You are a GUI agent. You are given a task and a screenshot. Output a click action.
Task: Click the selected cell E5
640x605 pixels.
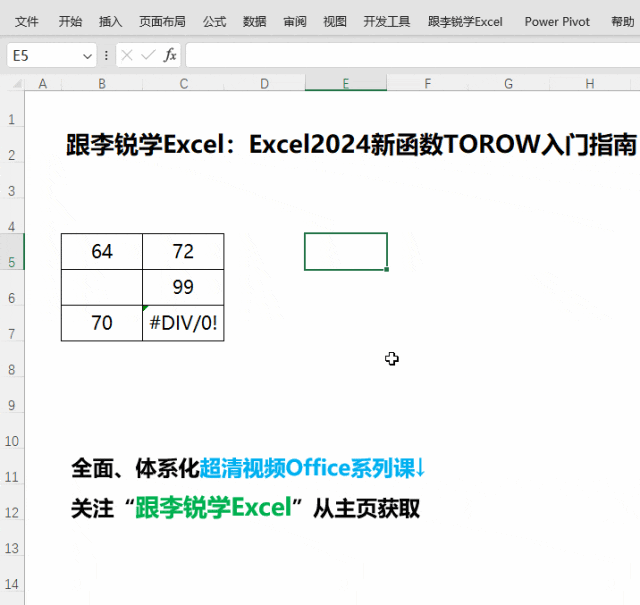click(x=346, y=251)
